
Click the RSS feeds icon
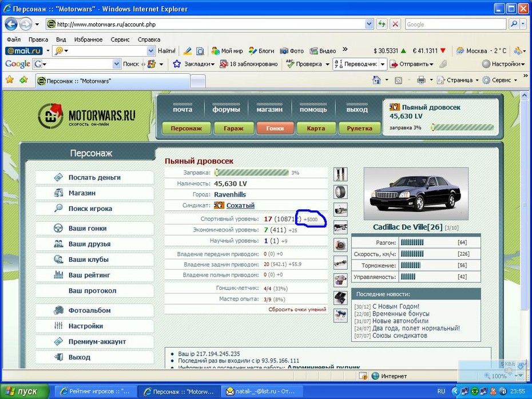[x=398, y=81]
